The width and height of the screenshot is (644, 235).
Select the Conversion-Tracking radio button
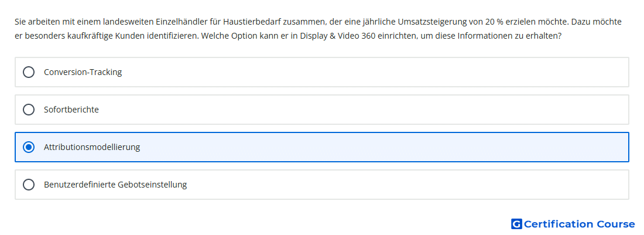(29, 72)
